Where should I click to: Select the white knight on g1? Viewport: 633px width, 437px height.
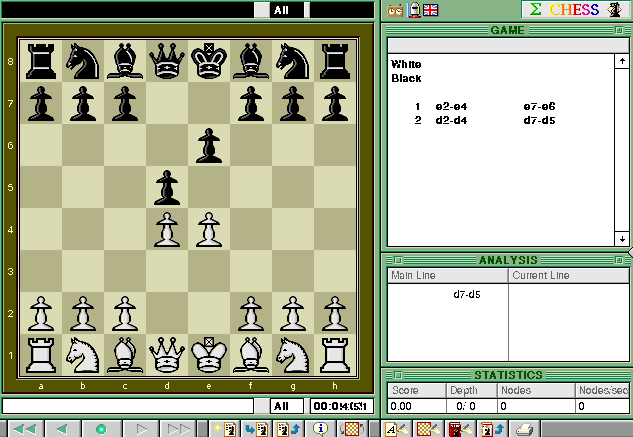tap(293, 355)
